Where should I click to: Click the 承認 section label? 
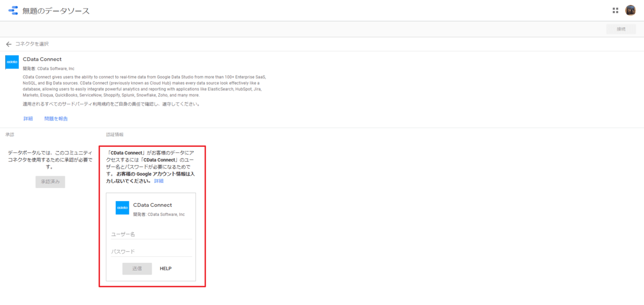click(10, 135)
